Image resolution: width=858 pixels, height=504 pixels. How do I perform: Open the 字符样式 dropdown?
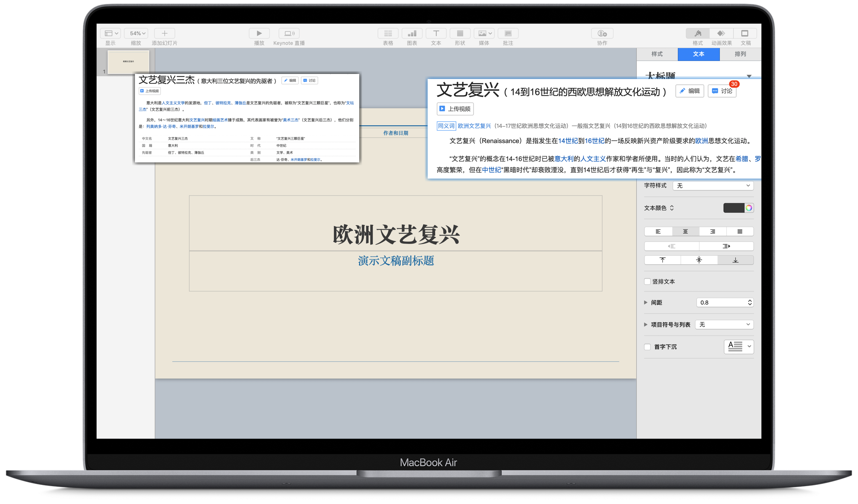tap(713, 185)
